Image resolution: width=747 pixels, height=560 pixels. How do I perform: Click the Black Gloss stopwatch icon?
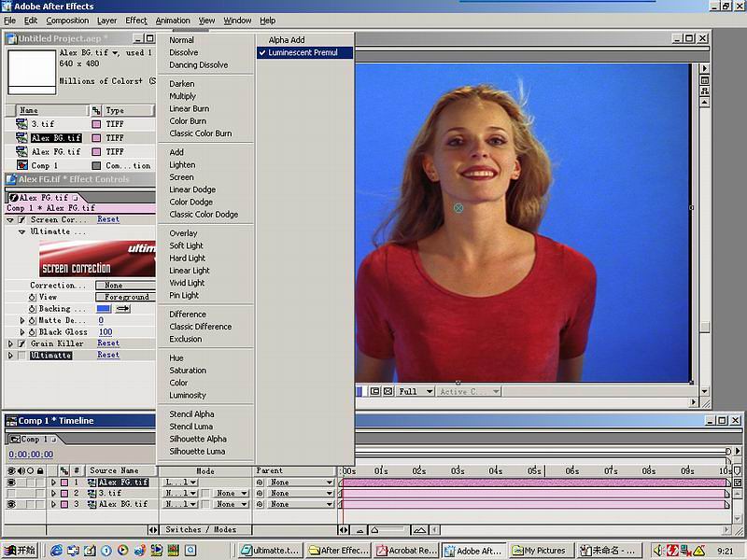(33, 332)
